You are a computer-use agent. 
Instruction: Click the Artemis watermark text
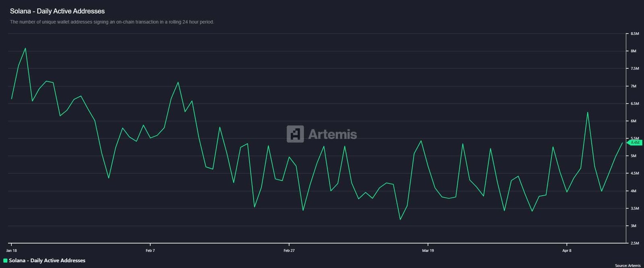332,134
